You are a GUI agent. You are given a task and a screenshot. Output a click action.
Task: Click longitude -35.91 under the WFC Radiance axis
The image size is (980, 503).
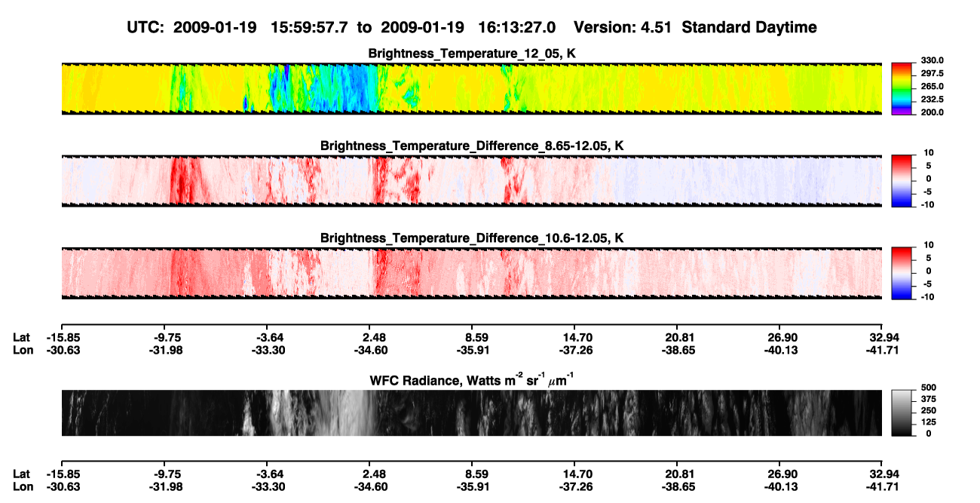(471, 486)
